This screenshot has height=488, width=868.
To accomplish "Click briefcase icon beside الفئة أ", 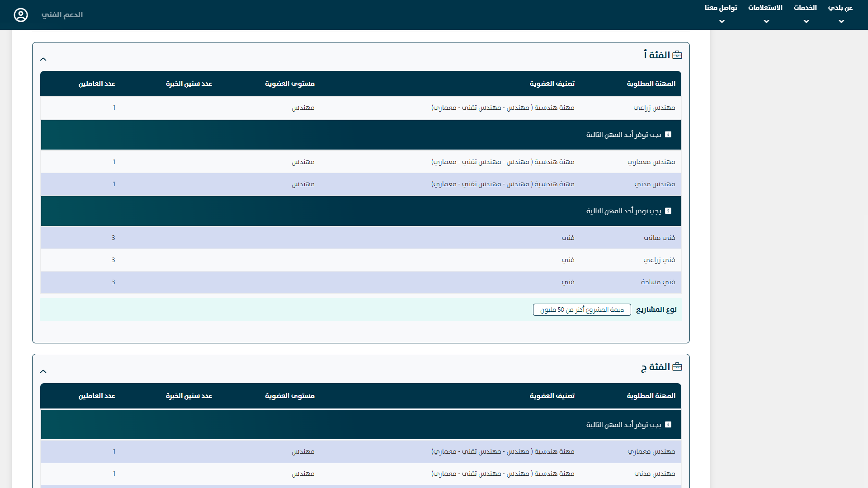I will tap(677, 55).
